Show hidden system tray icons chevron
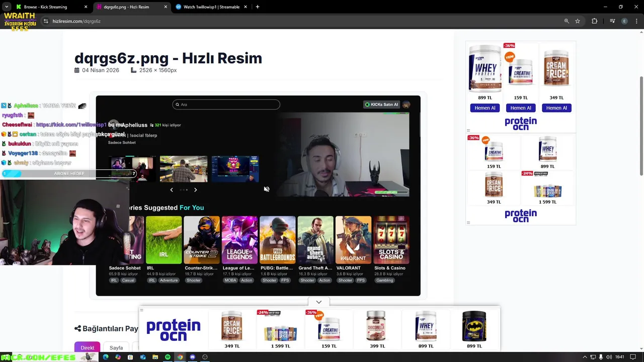The image size is (644, 362). (585, 357)
